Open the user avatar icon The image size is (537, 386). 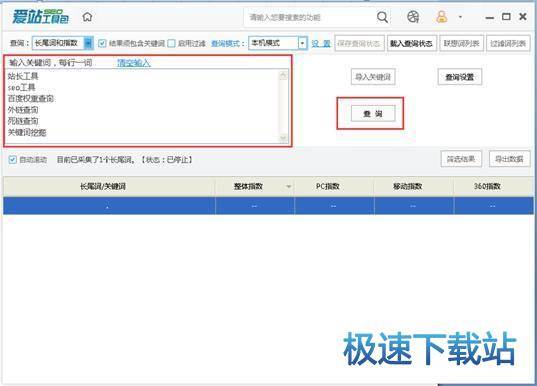[441, 16]
